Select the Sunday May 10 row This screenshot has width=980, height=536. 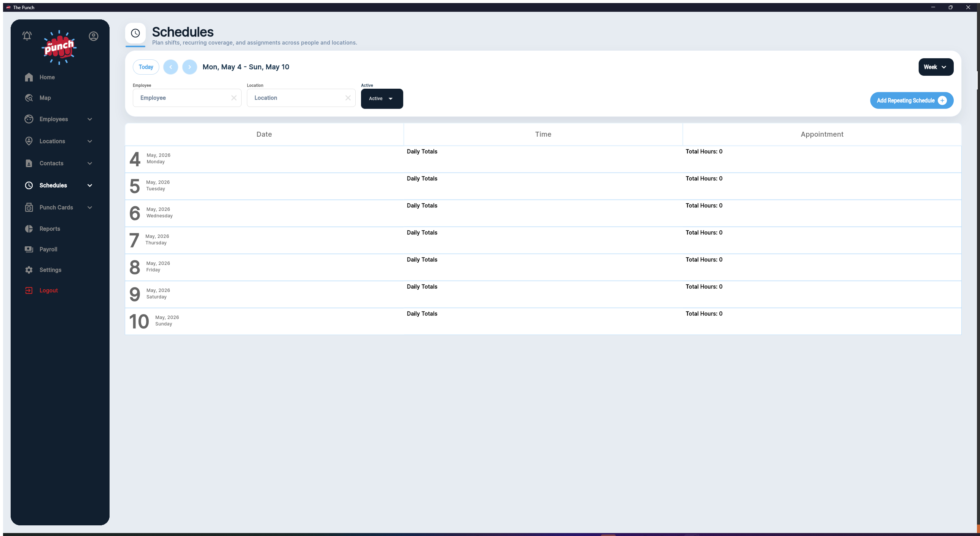tap(543, 321)
